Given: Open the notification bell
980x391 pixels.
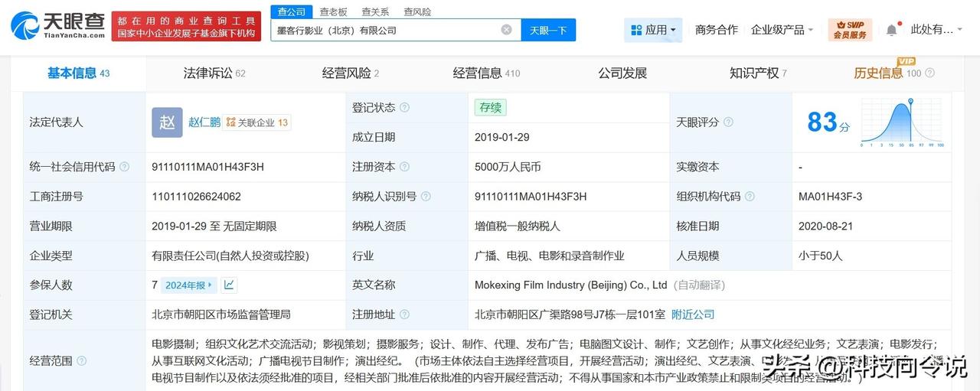Looking at the screenshot, I should (x=891, y=30).
